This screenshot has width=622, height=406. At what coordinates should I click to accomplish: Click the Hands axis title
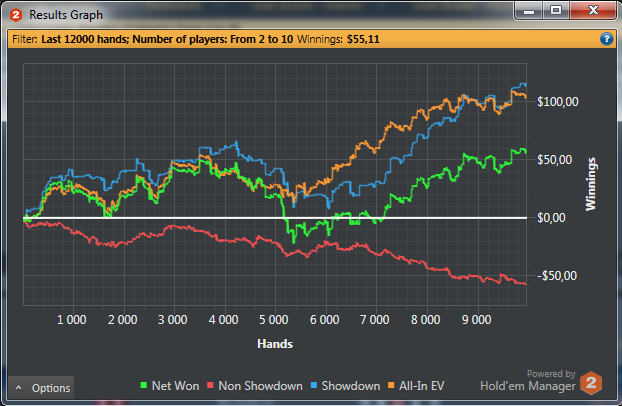[x=275, y=344]
